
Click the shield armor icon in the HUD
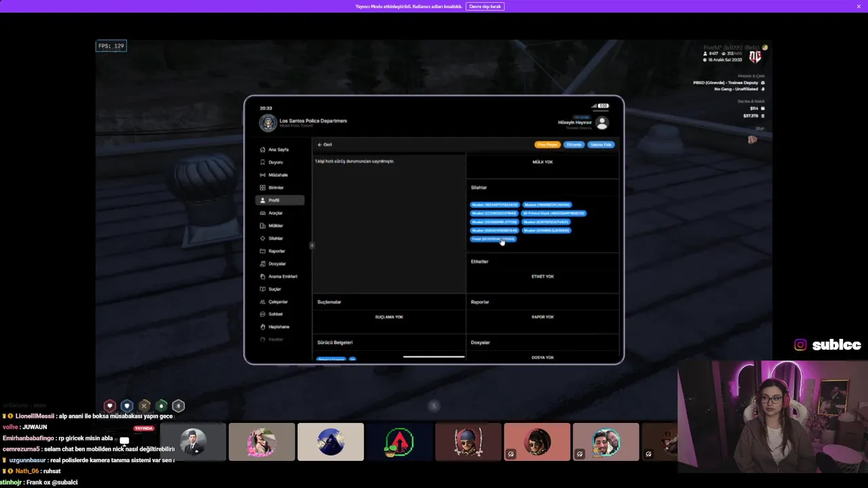127,406
